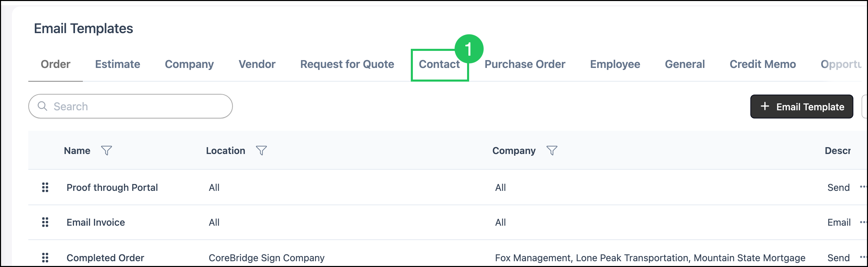Image resolution: width=868 pixels, height=267 pixels.
Task: Select the Purchase Order tab
Action: pyautogui.click(x=525, y=64)
